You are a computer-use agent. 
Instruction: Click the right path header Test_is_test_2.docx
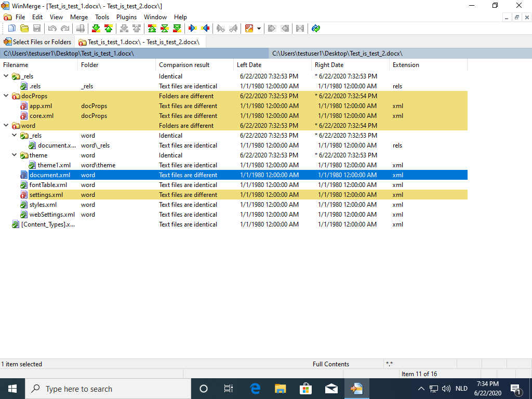(x=401, y=54)
